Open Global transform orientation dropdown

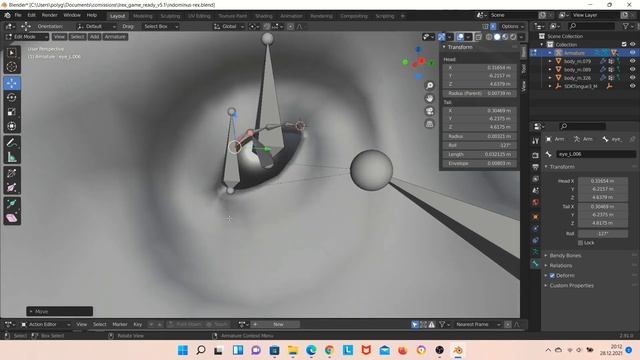tap(229, 27)
